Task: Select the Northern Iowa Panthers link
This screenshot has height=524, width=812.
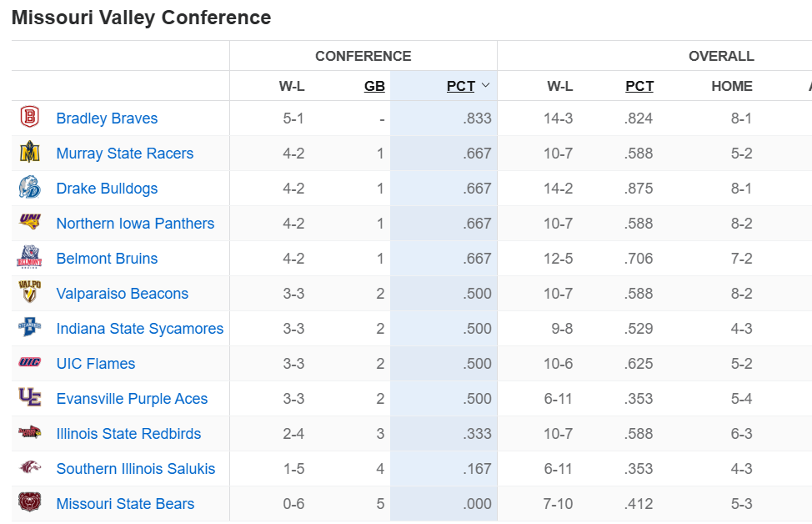Action: [135, 224]
